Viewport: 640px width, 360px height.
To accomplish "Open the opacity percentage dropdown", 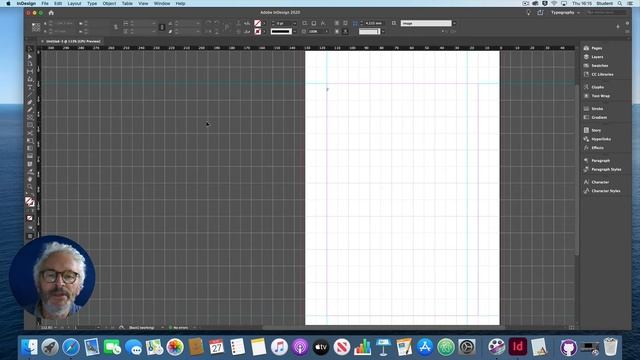I will point(326,31).
